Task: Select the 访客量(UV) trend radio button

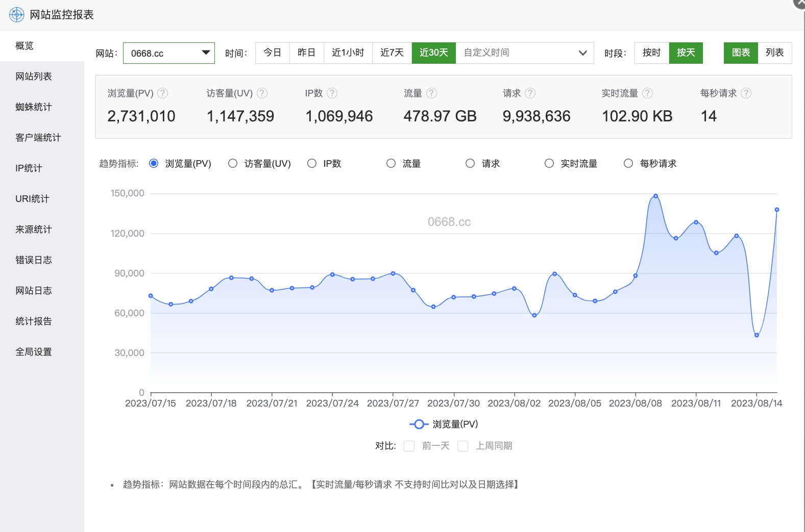Action: point(233,163)
